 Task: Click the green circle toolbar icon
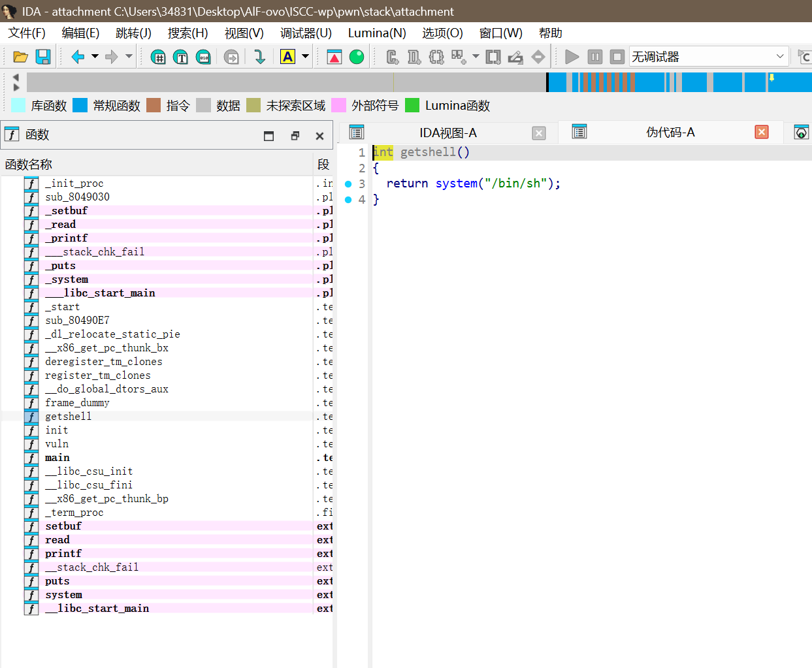tap(357, 57)
